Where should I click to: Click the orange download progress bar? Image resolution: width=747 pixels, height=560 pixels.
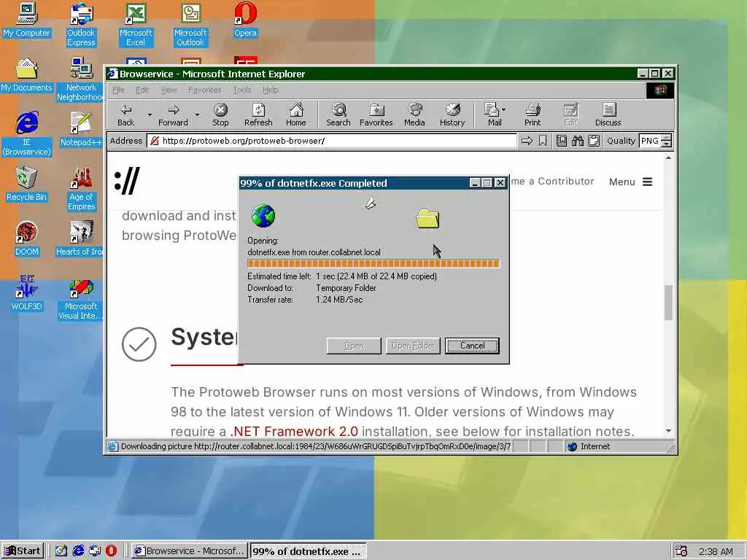(x=373, y=263)
